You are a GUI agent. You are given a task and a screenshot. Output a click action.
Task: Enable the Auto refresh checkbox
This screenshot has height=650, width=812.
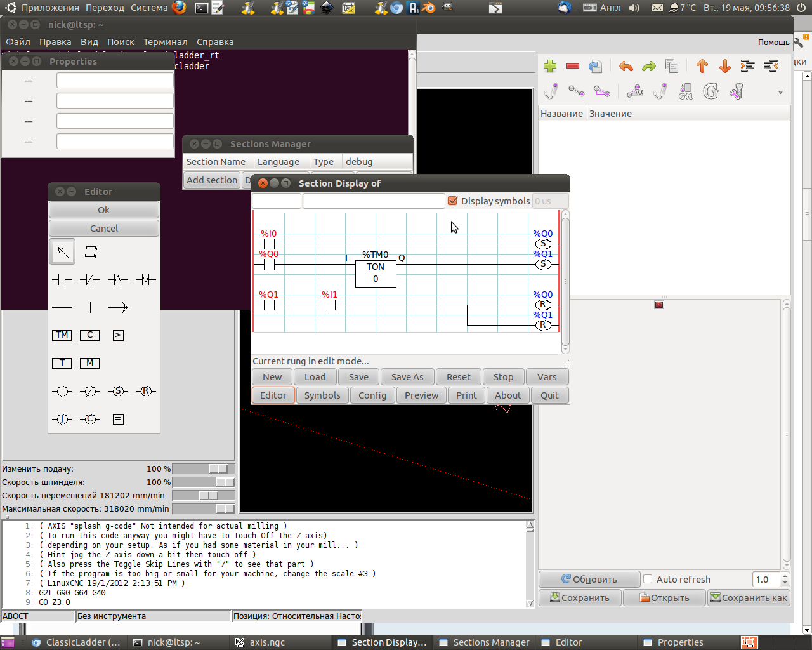pyautogui.click(x=648, y=579)
